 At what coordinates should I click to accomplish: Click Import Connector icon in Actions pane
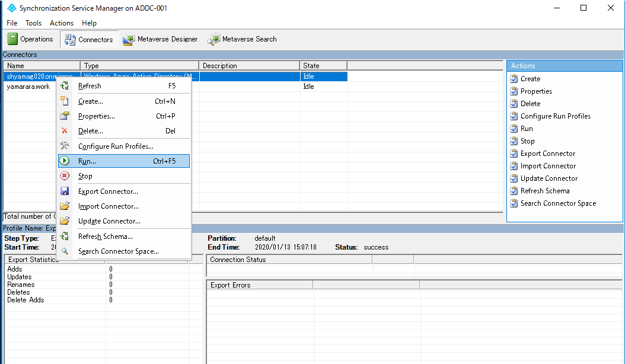[514, 165]
